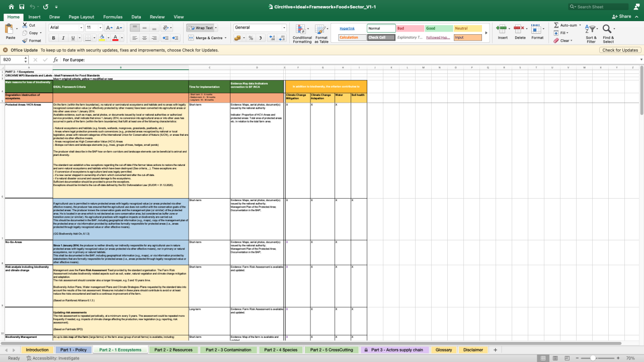Image resolution: width=644 pixels, height=362 pixels.
Task: Open the fill colour dropdown arrow
Action: pyautogui.click(x=108, y=38)
